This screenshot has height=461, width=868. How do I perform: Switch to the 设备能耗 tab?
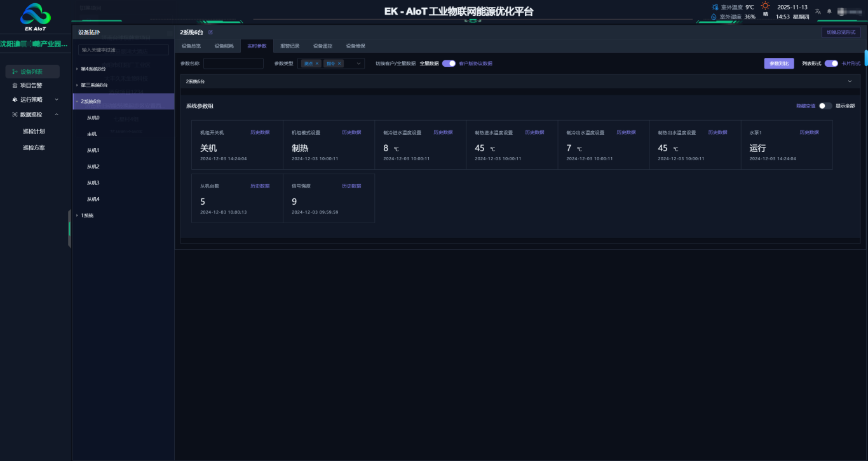(224, 46)
